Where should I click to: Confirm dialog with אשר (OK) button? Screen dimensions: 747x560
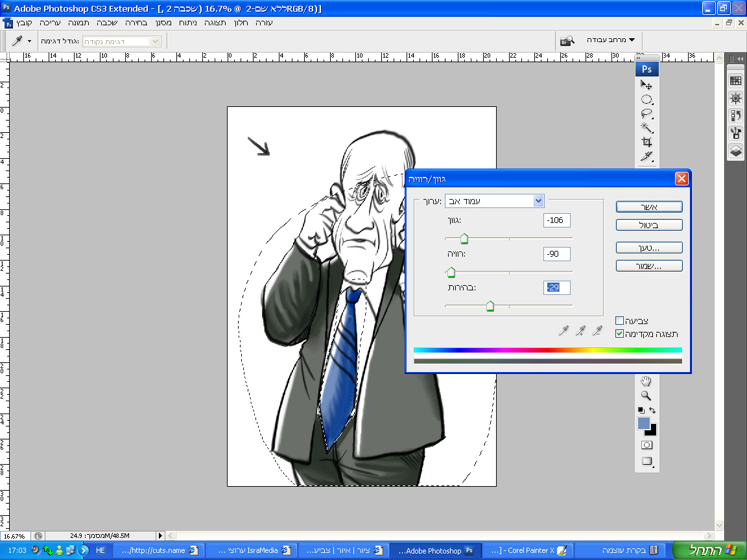(649, 207)
